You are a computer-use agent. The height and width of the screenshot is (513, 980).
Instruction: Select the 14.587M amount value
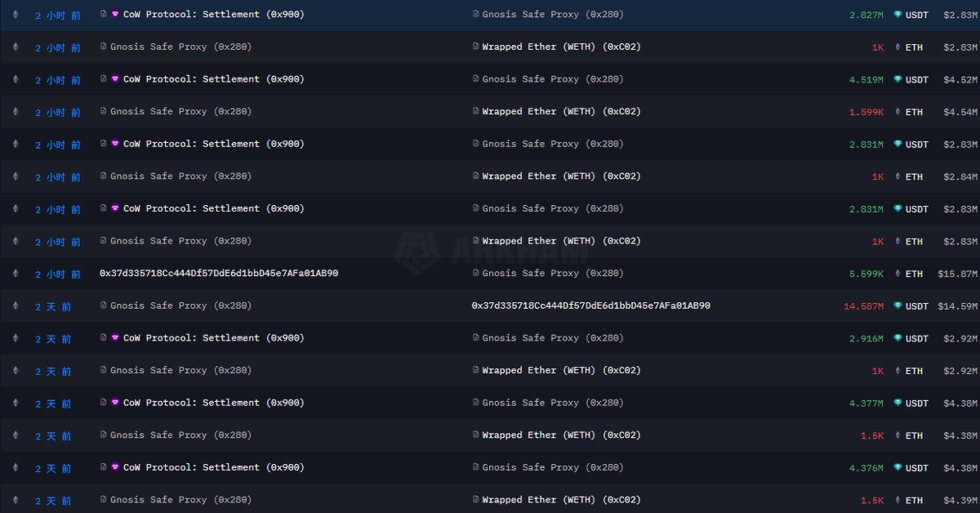pos(864,306)
